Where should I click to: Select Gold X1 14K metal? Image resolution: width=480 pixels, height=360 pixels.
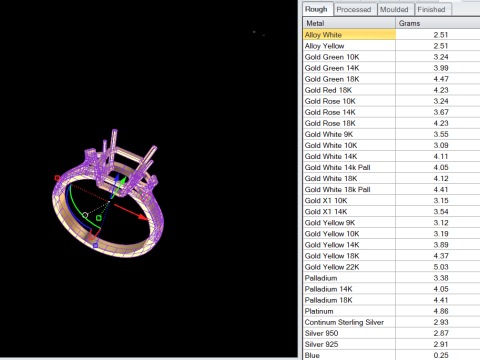click(x=391, y=211)
